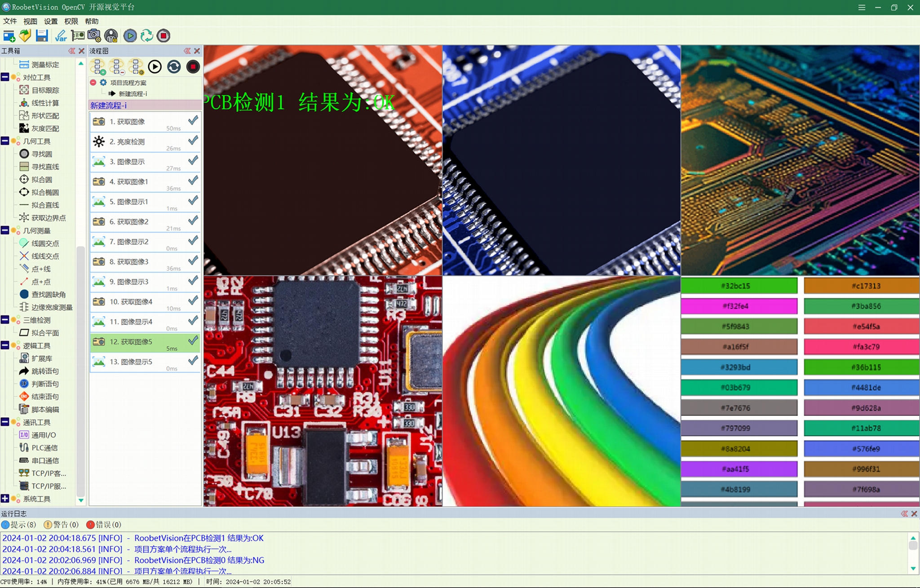Collapse the 几何工具 tree group
The width and height of the screenshot is (920, 588).
5,141
